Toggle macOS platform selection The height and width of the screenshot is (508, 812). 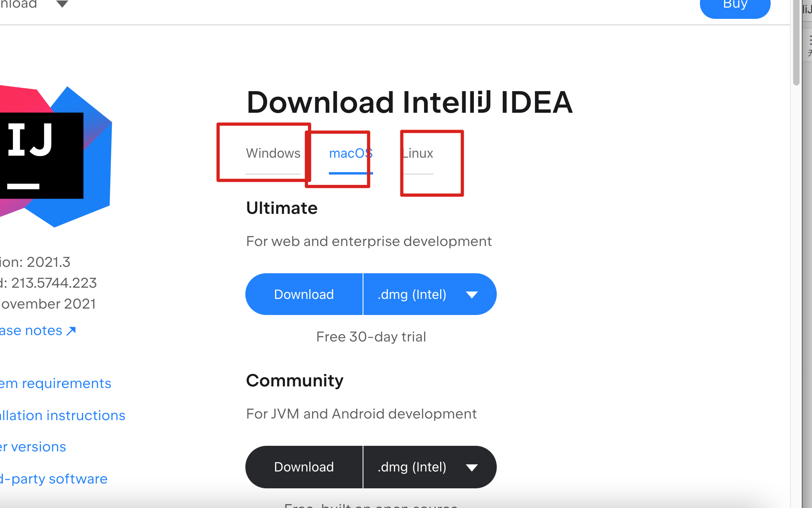point(349,153)
